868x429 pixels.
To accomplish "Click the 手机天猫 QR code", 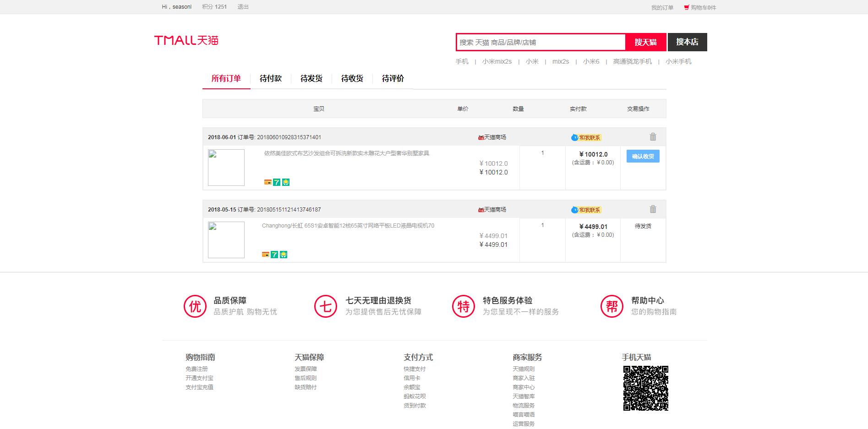I will click(x=645, y=388).
